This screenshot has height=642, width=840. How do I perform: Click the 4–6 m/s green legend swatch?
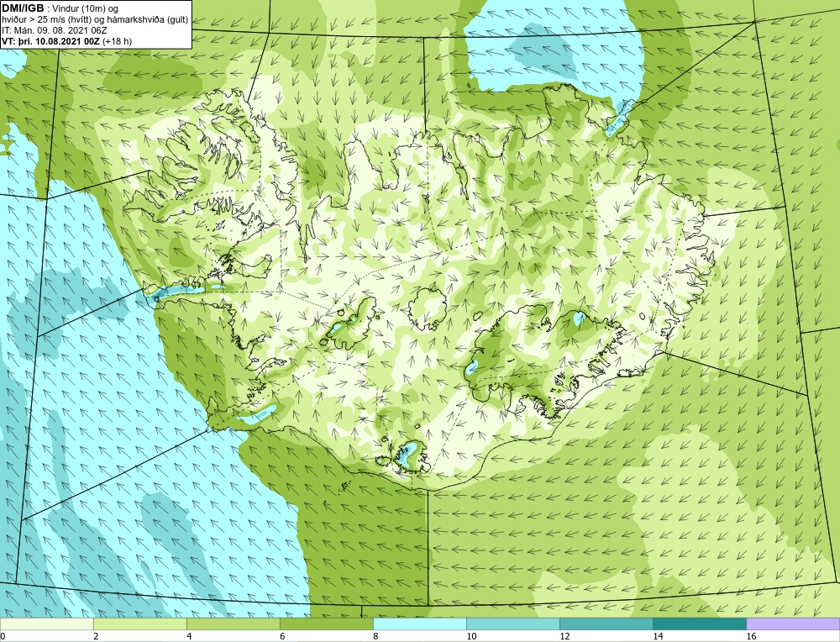233,624
